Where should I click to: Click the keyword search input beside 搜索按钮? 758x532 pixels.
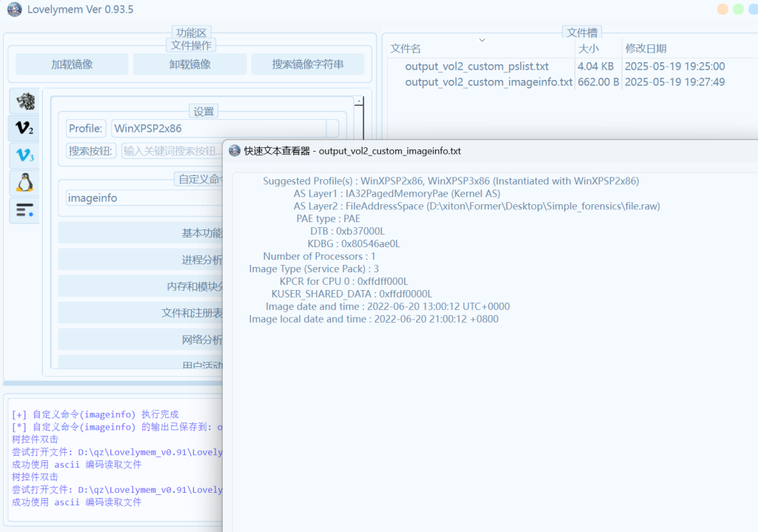[172, 151]
